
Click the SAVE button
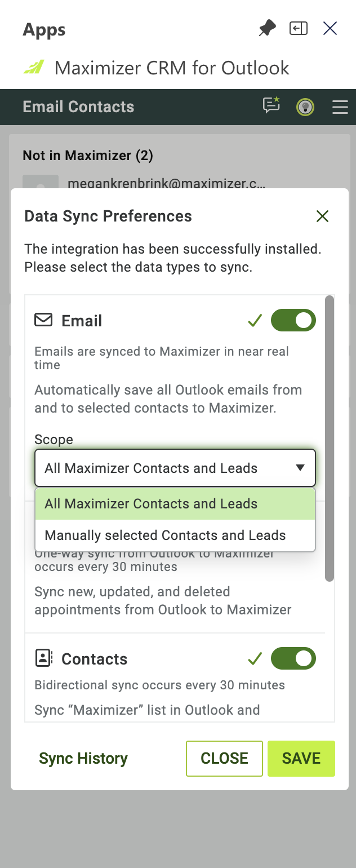[301, 758]
